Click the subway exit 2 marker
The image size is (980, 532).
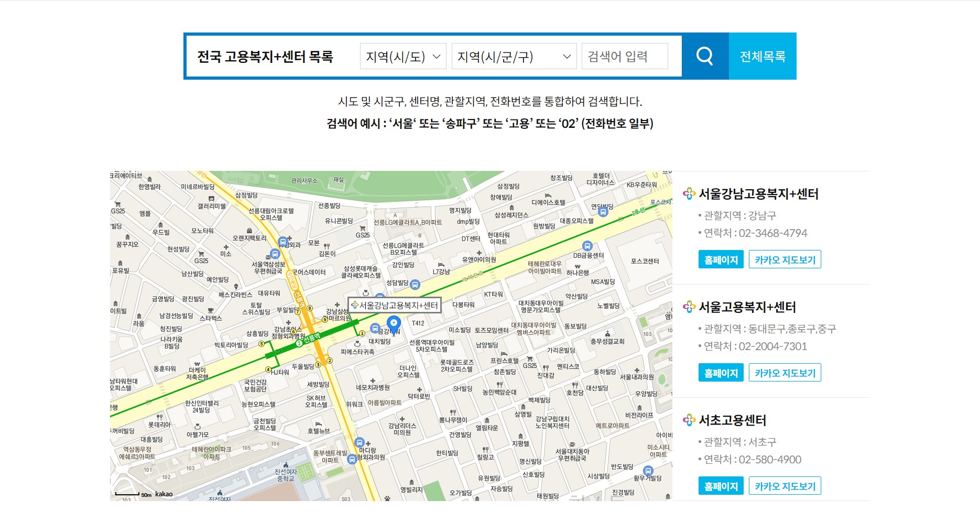330,361
